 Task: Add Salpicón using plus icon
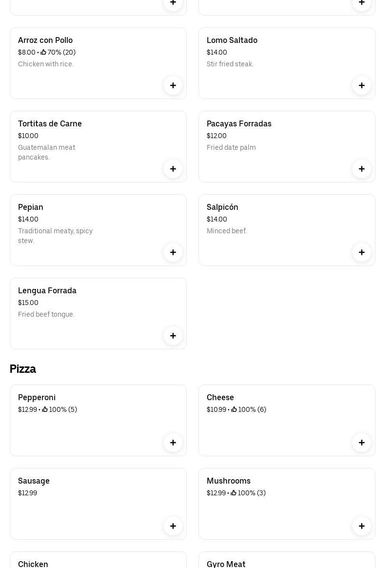[x=362, y=252]
